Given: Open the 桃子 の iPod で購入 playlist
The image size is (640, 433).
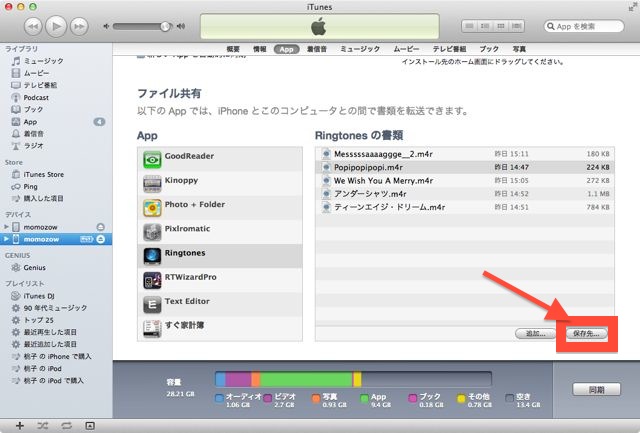Looking at the screenshot, I should coord(53,380).
